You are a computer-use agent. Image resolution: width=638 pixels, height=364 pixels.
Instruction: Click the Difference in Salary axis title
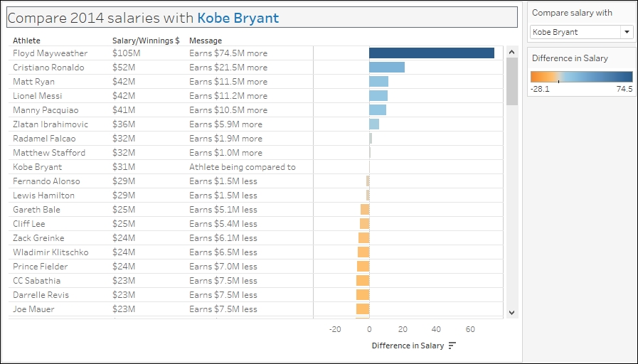tap(408, 346)
